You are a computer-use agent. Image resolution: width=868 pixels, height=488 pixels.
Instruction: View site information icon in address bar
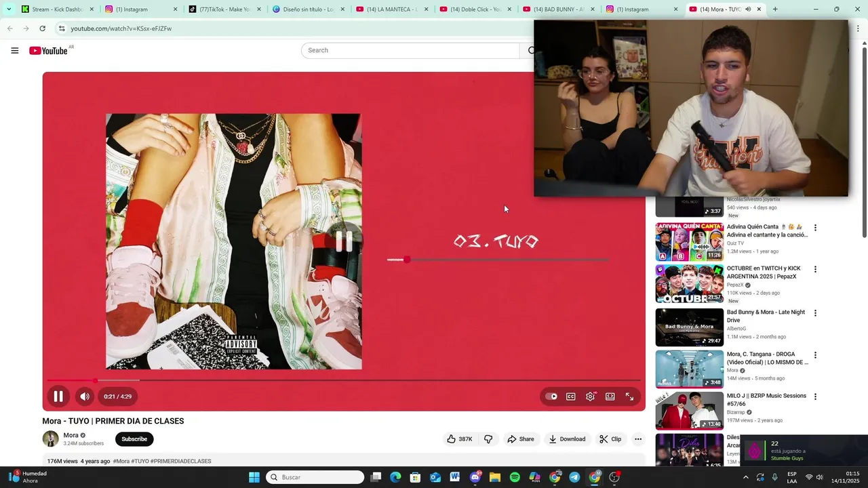(x=62, y=28)
